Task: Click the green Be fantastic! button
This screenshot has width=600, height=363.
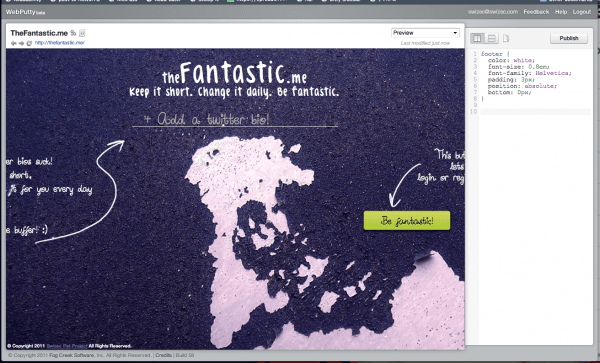Action: 407,221
